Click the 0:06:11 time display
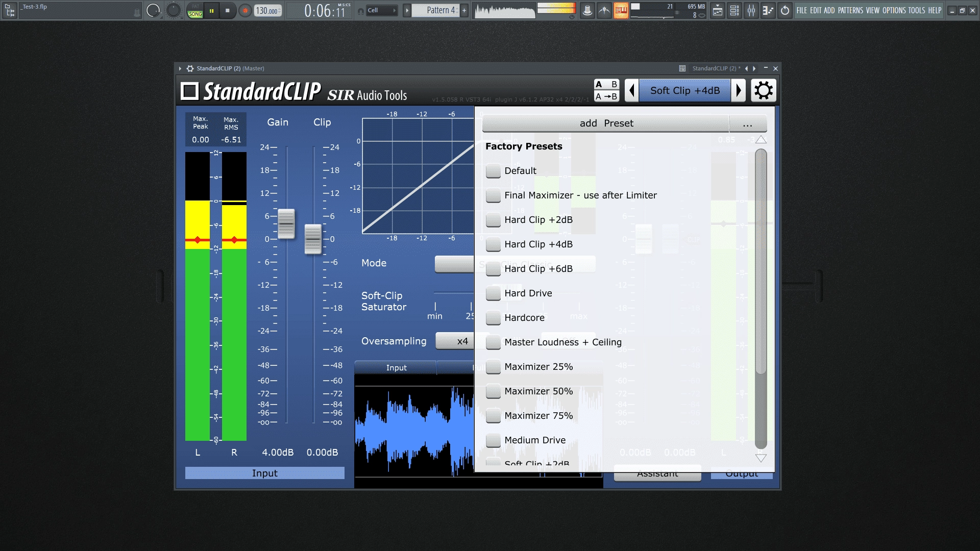 tap(325, 10)
